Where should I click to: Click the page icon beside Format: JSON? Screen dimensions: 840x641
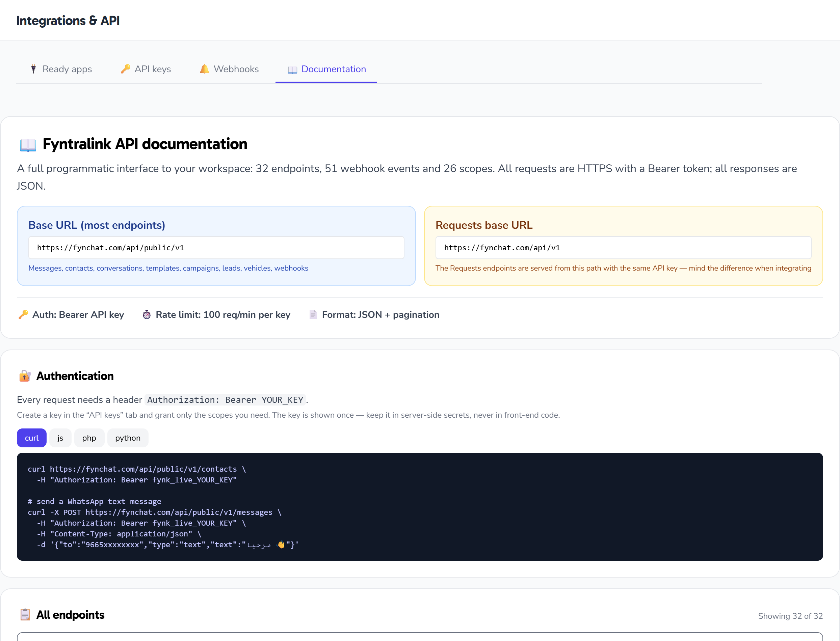[313, 314]
